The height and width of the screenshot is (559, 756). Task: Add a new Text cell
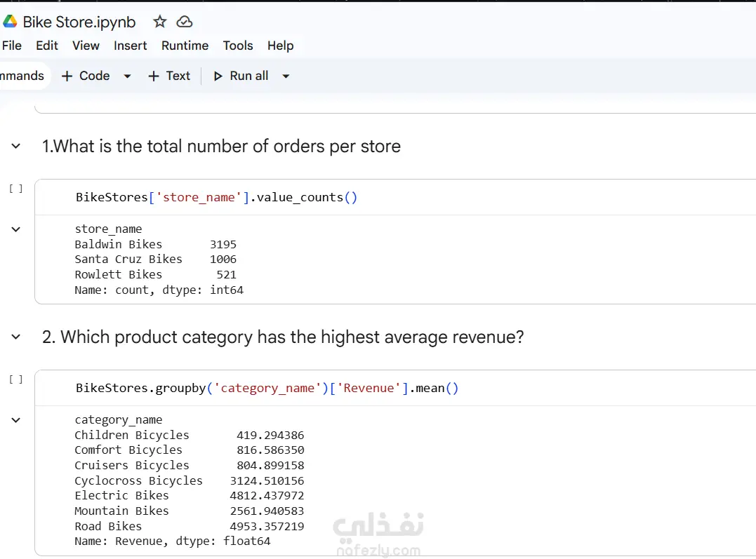point(169,76)
